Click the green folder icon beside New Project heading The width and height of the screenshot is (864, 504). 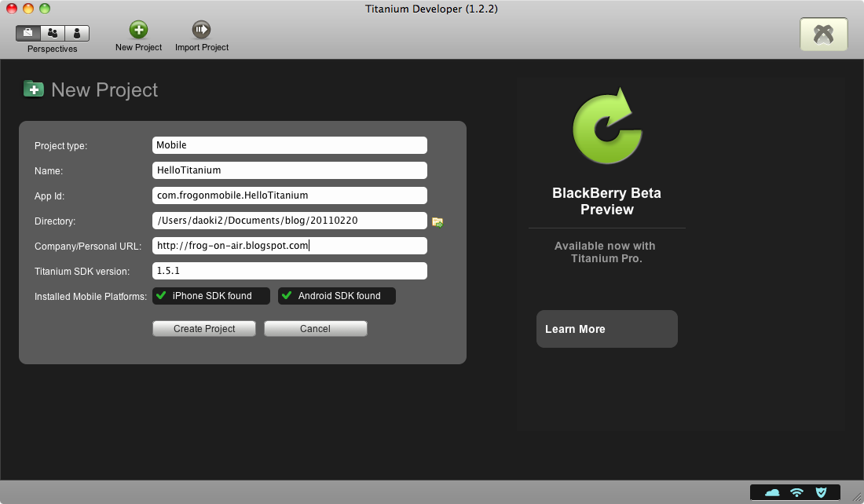coord(34,89)
